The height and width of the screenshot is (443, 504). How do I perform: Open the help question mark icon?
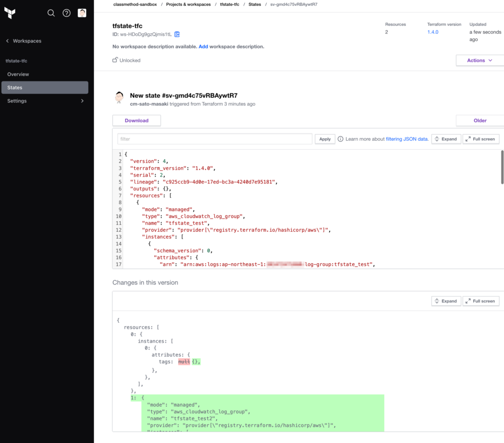67,13
